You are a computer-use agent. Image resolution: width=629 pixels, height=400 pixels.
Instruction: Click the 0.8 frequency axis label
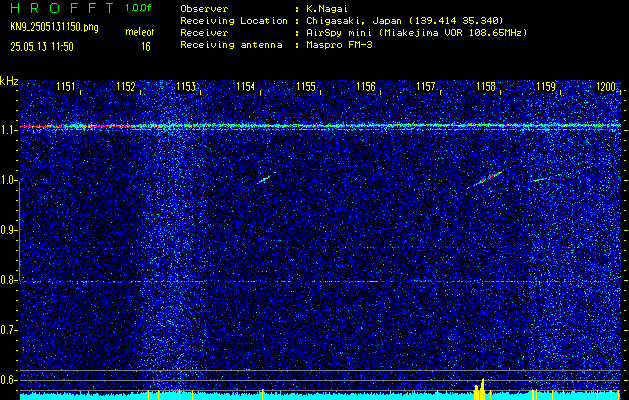[x=8, y=280]
